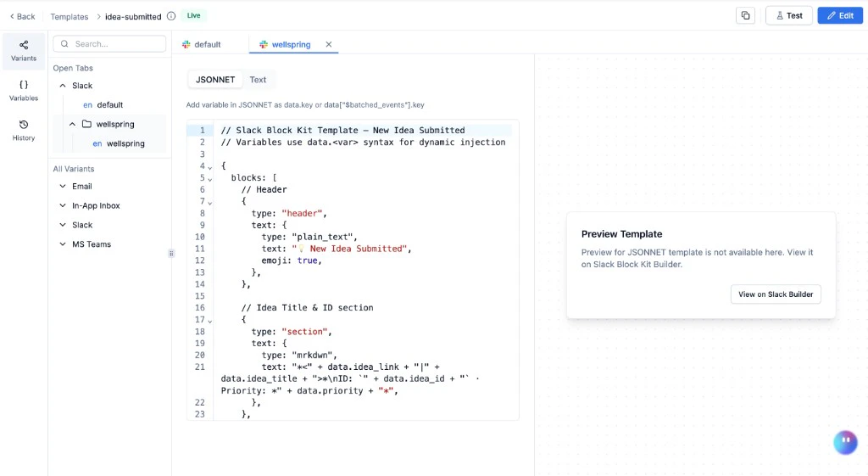Click the 'type: "section"' code line

[x=292, y=332]
